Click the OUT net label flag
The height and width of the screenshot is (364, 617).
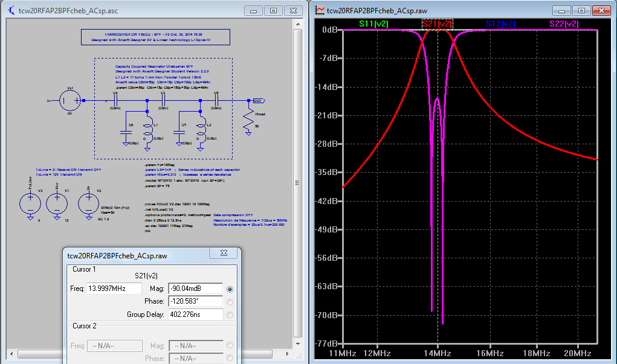(257, 100)
